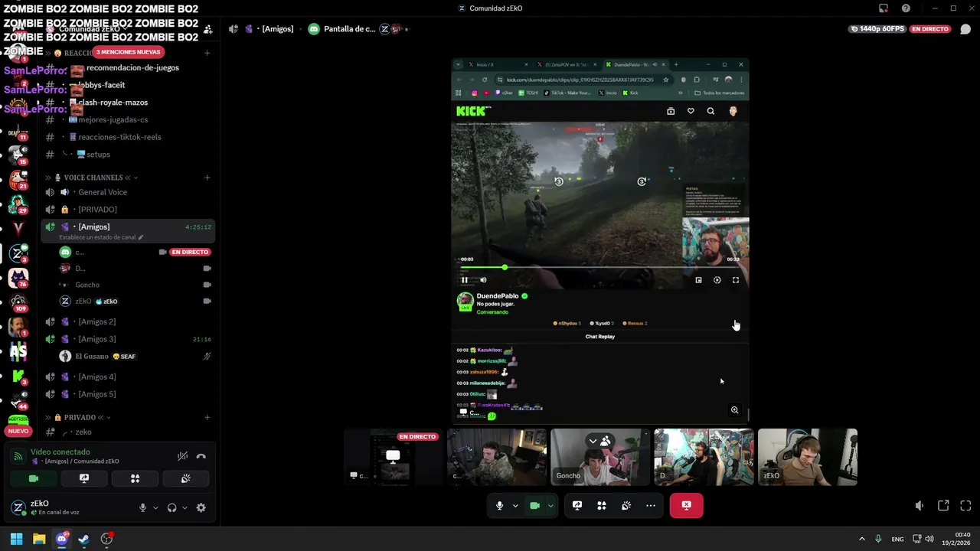Click the red leave call button

[x=686, y=505]
